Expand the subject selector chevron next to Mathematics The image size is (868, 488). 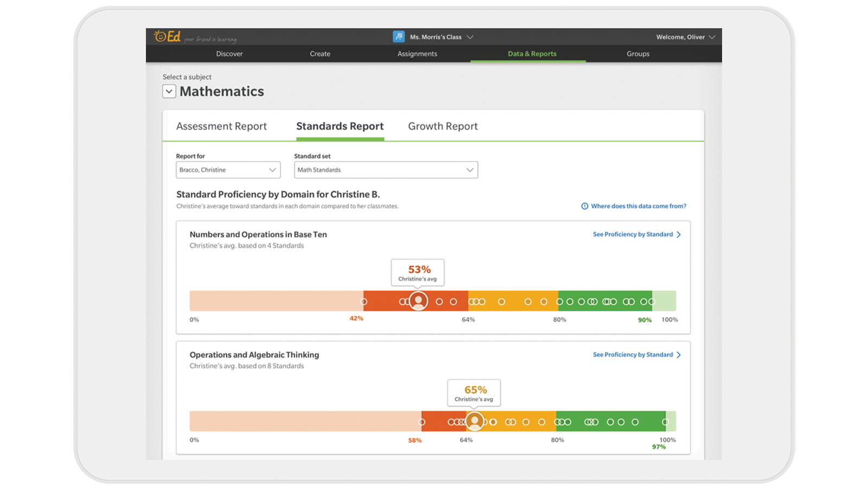pyautogui.click(x=169, y=91)
